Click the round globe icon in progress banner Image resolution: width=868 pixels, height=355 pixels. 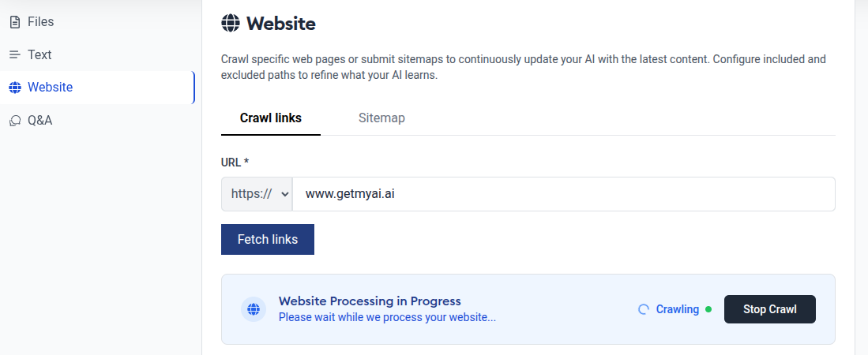(x=254, y=309)
